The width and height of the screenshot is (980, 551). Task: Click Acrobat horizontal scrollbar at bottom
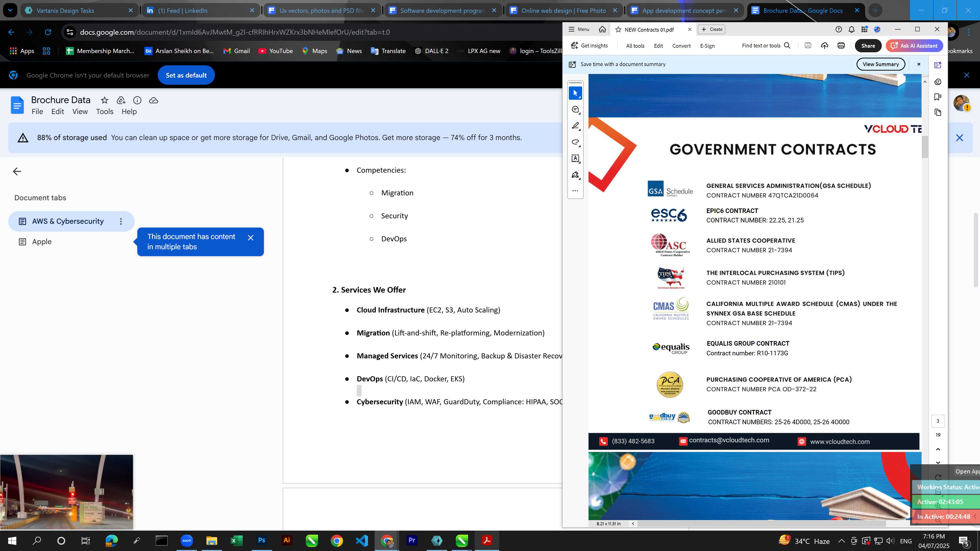[762, 524]
